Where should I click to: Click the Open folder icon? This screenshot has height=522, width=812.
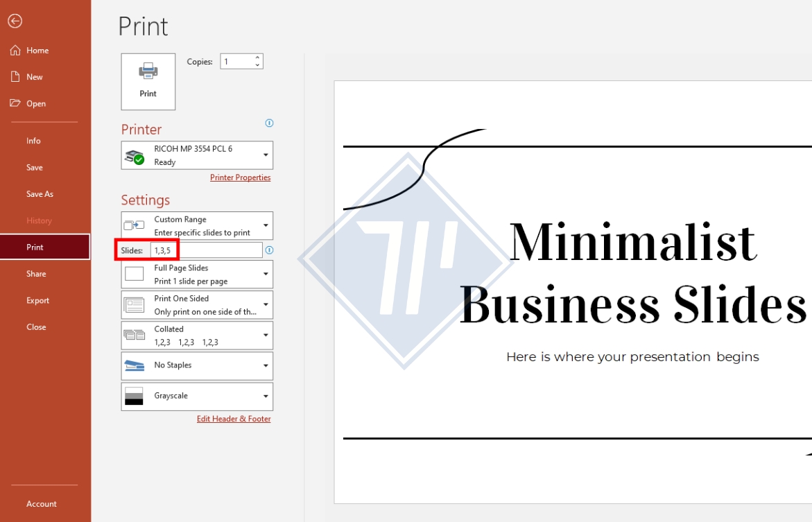pyautogui.click(x=15, y=103)
